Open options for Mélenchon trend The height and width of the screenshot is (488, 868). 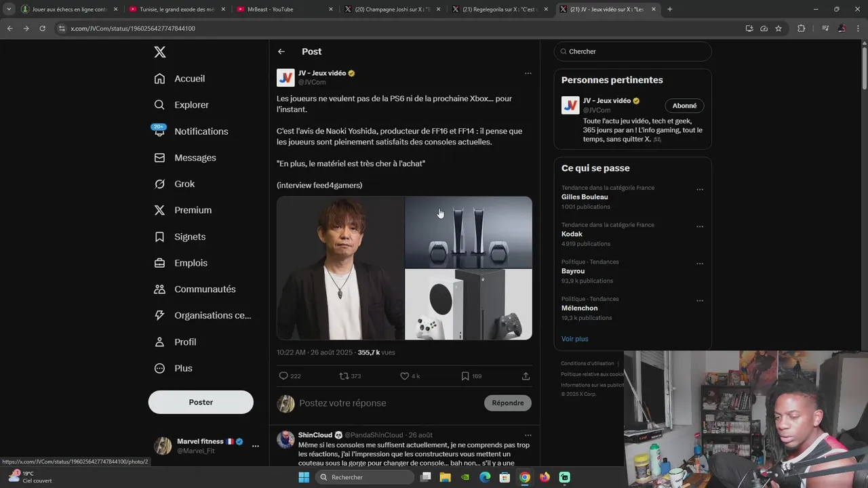[x=700, y=301]
